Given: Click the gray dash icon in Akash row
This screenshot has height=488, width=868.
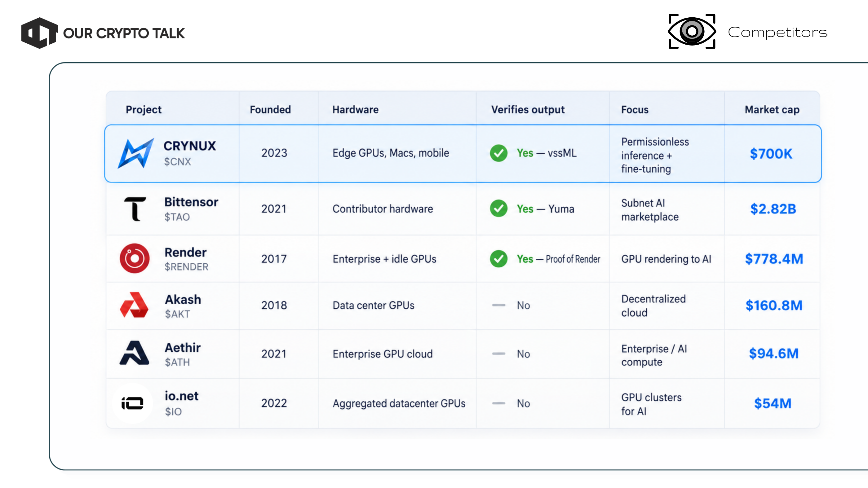Looking at the screenshot, I should coord(499,305).
